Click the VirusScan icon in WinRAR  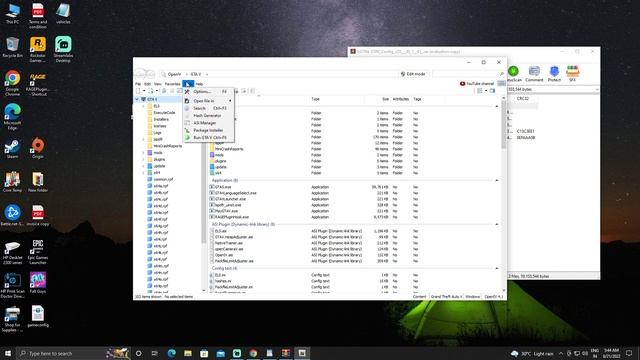[x=514, y=74]
